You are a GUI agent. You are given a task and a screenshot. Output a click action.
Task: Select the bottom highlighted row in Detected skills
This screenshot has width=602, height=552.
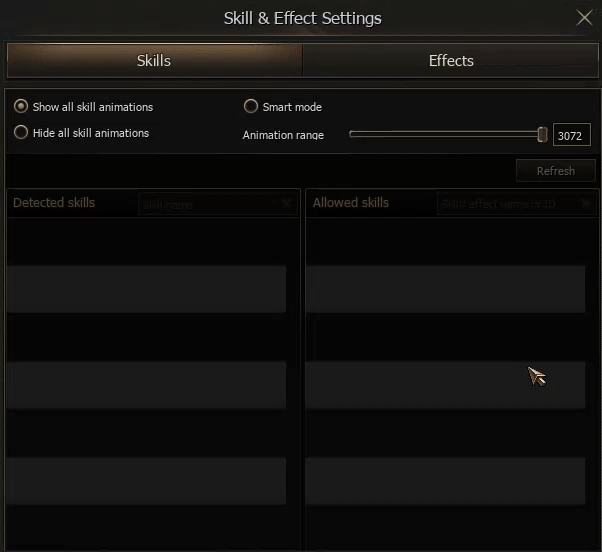pos(146,481)
